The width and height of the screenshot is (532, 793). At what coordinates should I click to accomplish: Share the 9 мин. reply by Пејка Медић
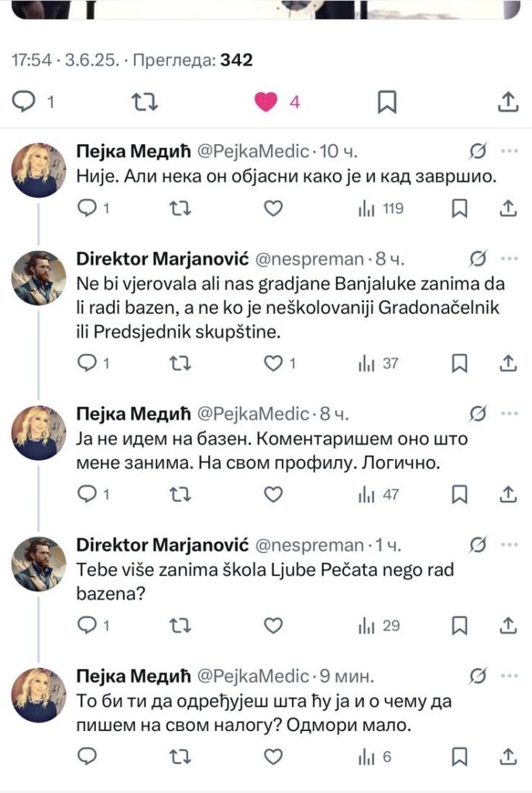coord(508,757)
